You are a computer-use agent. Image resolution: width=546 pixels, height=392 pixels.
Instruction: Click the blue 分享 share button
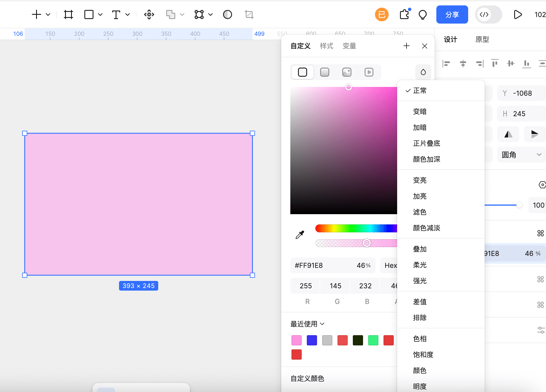tap(452, 14)
